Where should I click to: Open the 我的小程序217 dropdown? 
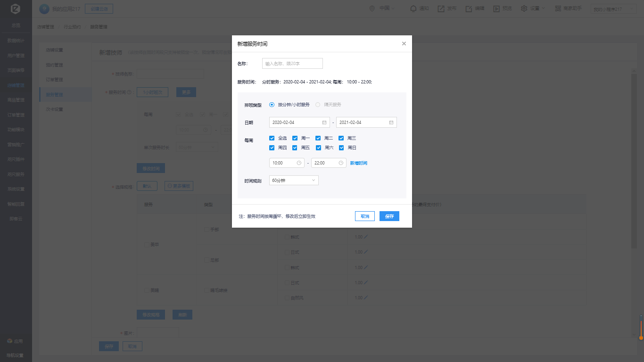tap(614, 9)
